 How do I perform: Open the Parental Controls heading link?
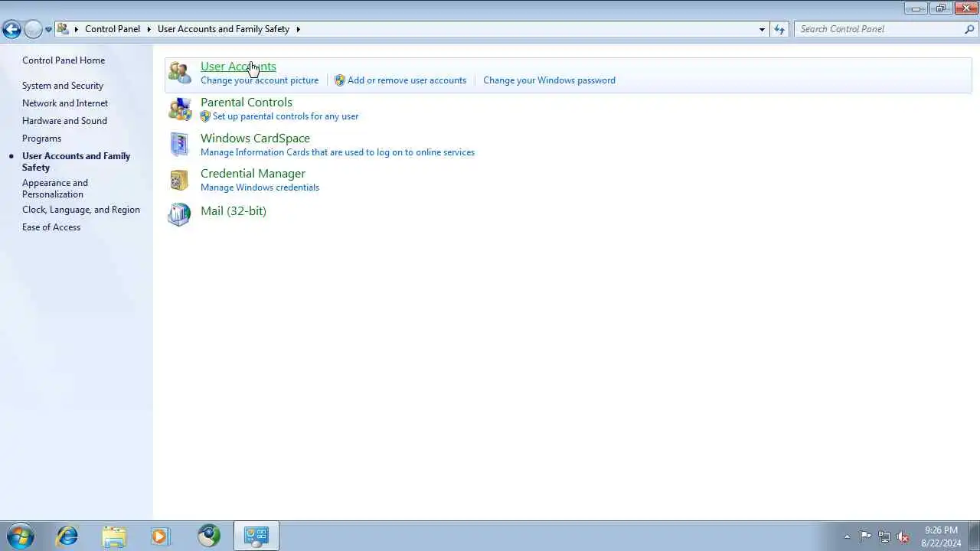click(x=247, y=103)
